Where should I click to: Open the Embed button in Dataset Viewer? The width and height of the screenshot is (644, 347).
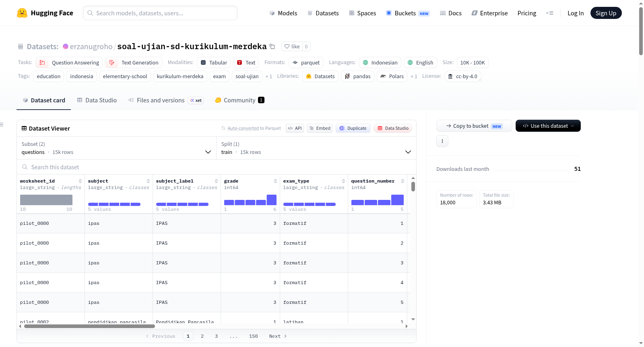tap(320, 128)
